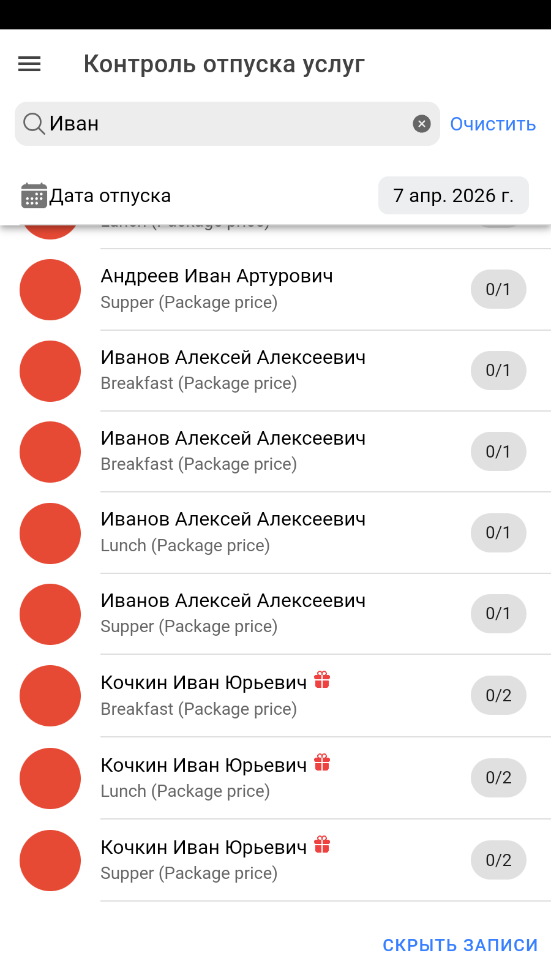Clear search text with the X icon
This screenshot has height=980, width=551.
click(x=421, y=124)
